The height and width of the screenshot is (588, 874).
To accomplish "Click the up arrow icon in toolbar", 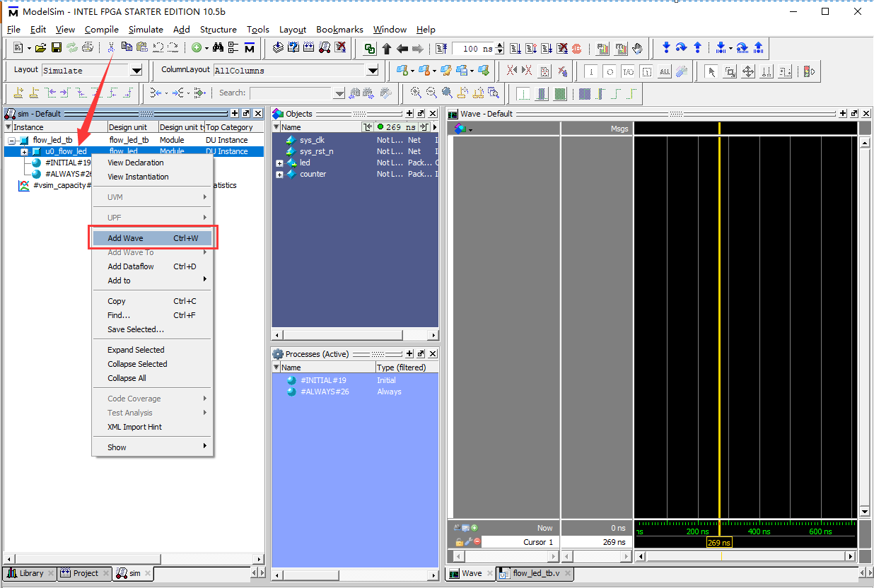I will [387, 49].
